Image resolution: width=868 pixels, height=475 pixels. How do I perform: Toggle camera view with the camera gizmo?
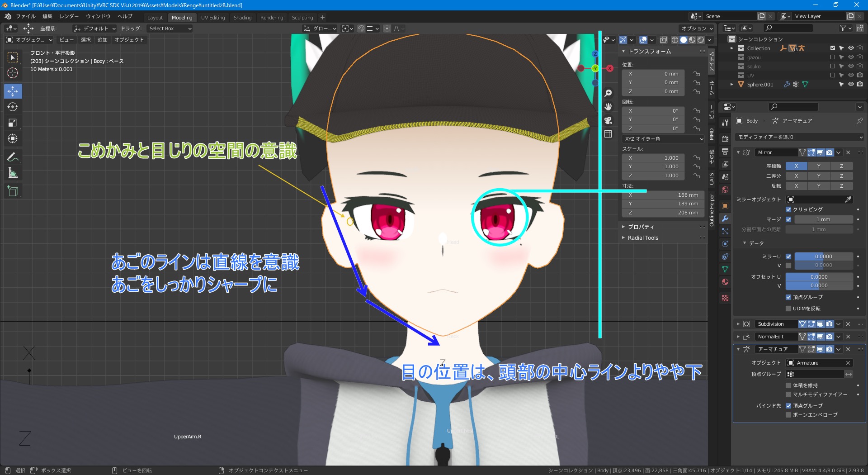coord(608,120)
